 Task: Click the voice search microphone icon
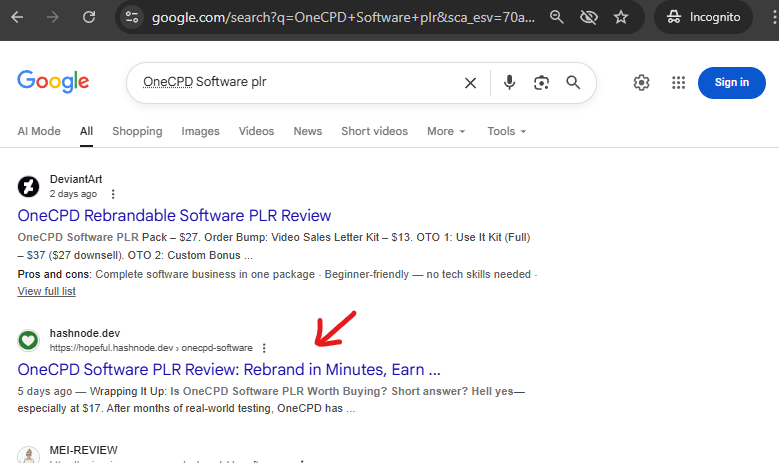[509, 83]
